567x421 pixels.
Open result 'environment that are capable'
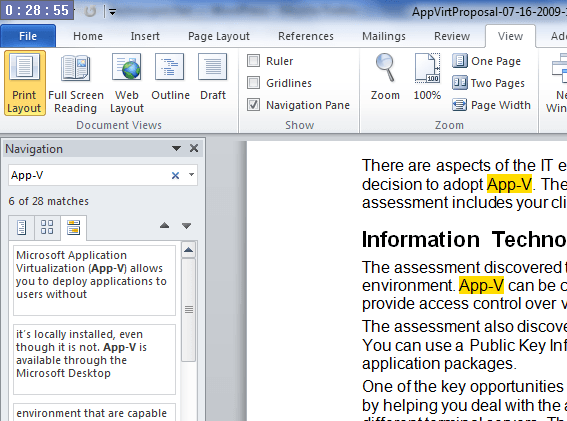[x=94, y=412]
